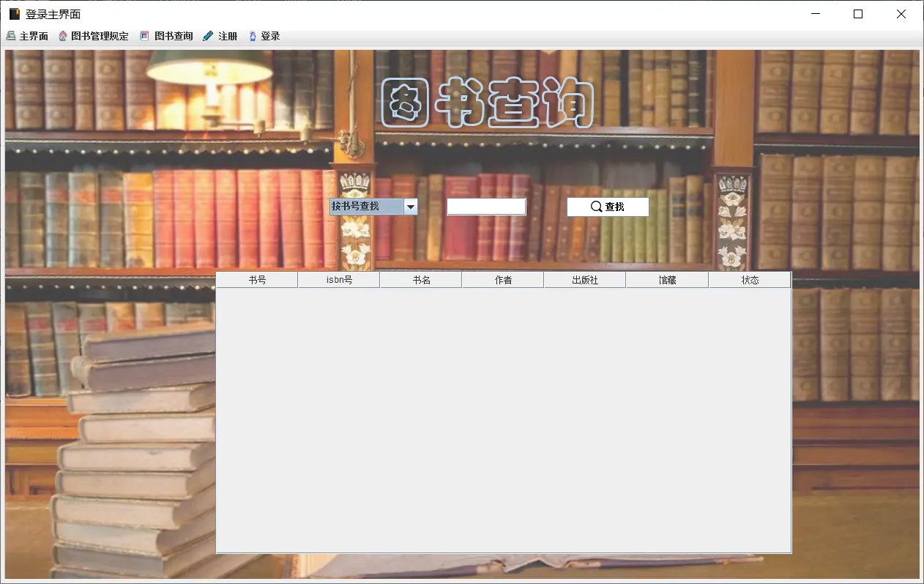The image size is (924, 584).
Task: Click the 主界面 toolbar icon
Action: (10, 34)
